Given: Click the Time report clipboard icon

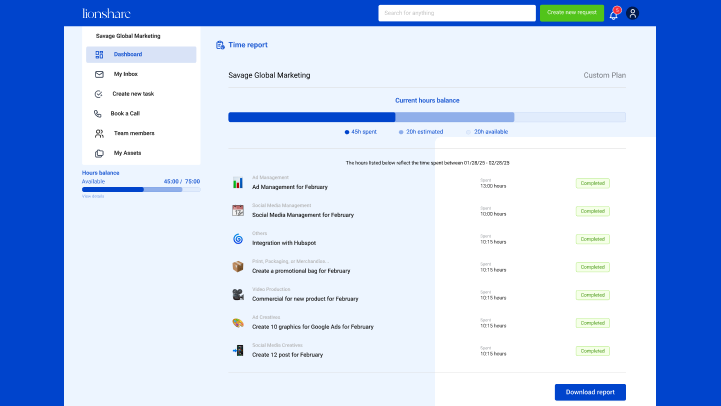Looking at the screenshot, I should point(220,45).
